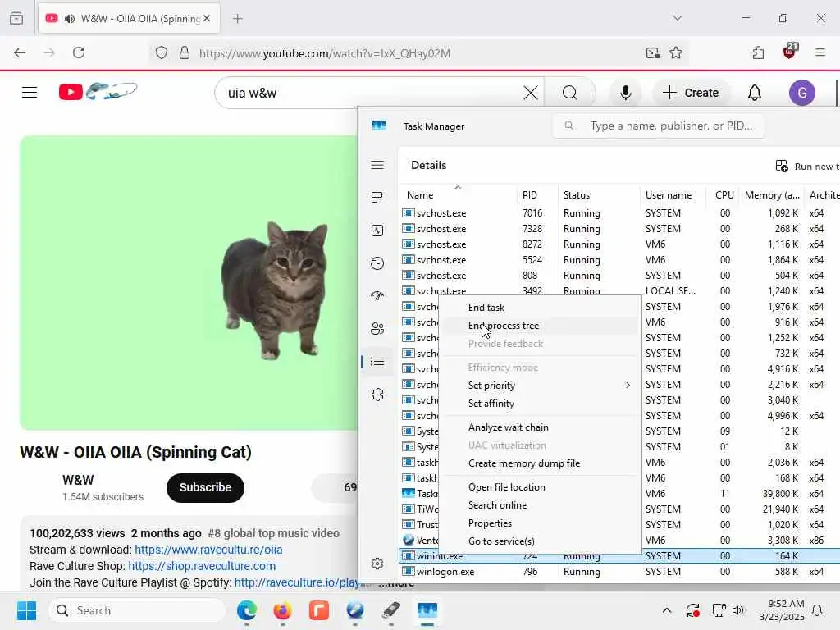Show hidden system tray icons
840x630 pixels.
666,610
